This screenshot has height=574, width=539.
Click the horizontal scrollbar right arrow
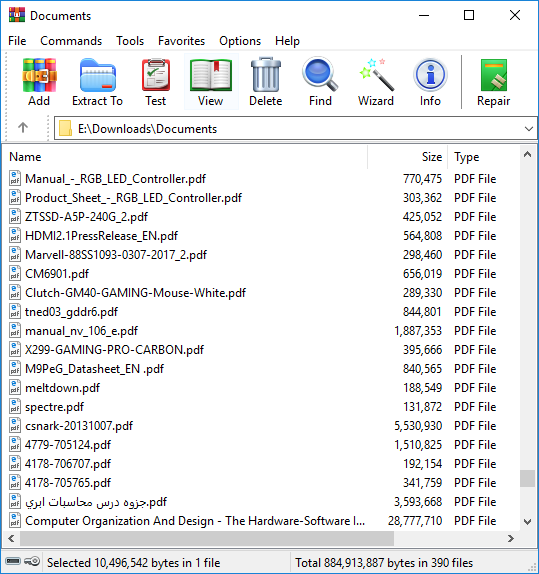511,538
